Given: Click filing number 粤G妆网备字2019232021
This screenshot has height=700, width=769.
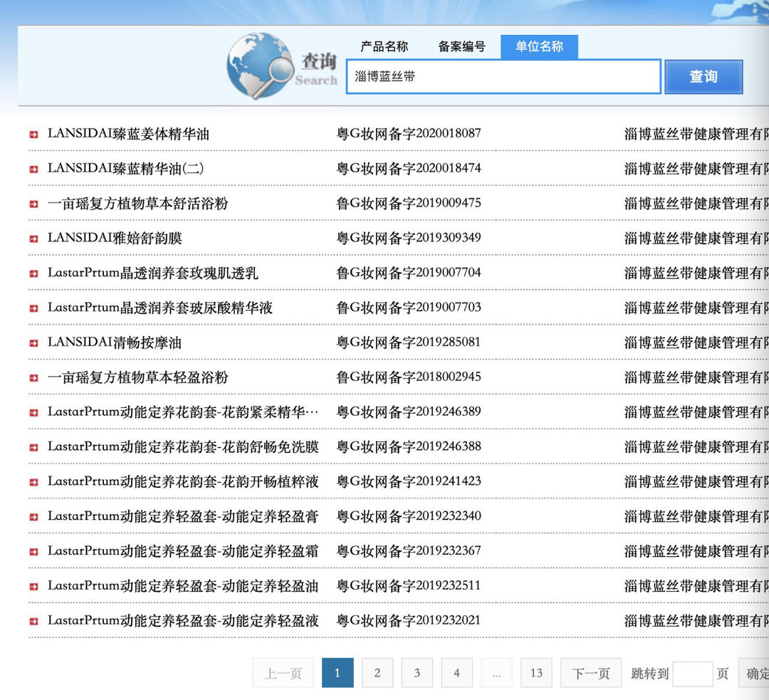Looking at the screenshot, I should (x=409, y=621).
